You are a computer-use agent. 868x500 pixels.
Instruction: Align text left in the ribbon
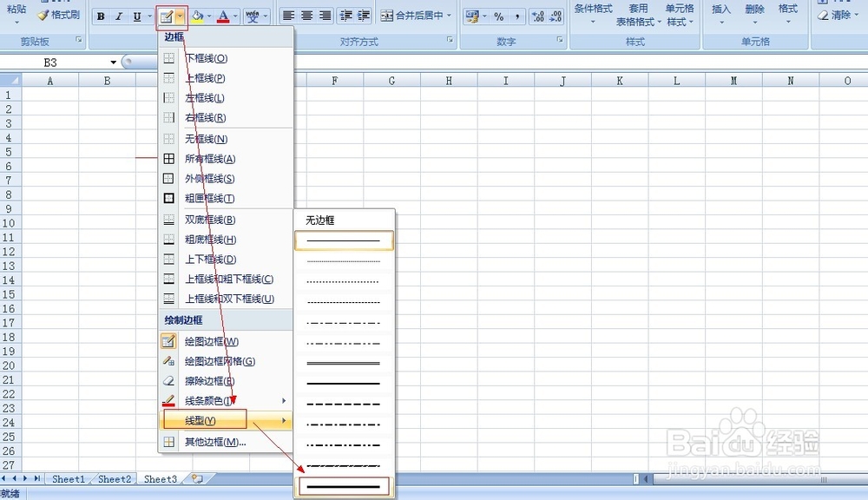point(288,16)
